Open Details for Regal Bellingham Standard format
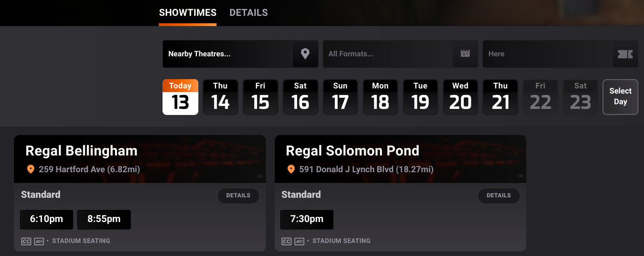Image resolution: width=644 pixels, height=256 pixels. [x=238, y=195]
